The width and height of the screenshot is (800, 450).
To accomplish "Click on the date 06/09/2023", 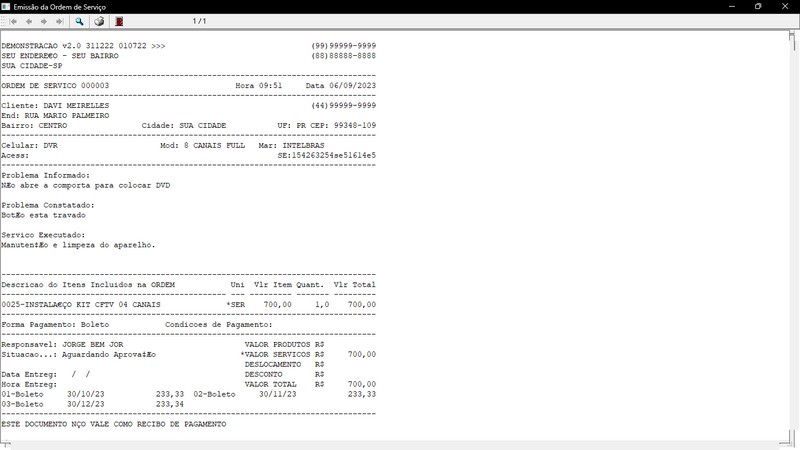I will point(353,86).
